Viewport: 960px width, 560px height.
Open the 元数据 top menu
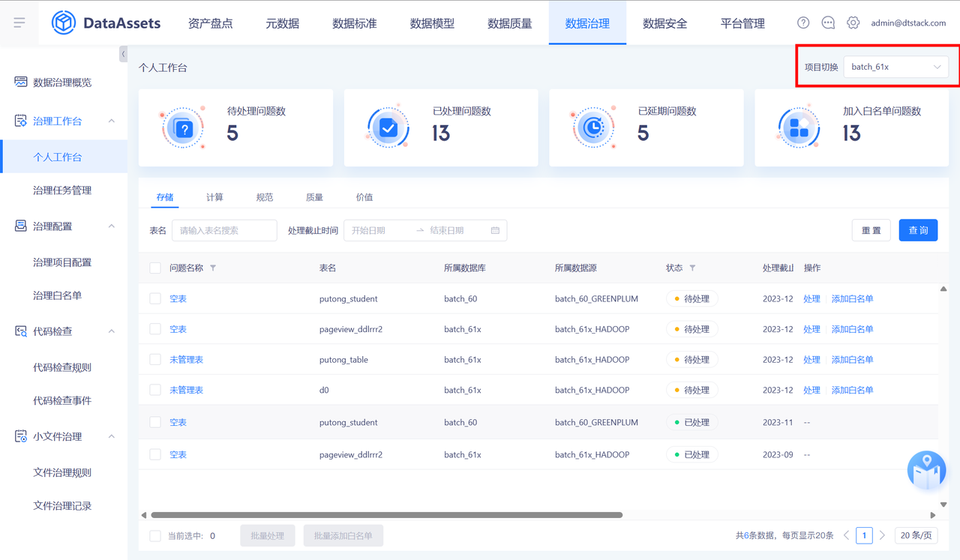point(283,23)
